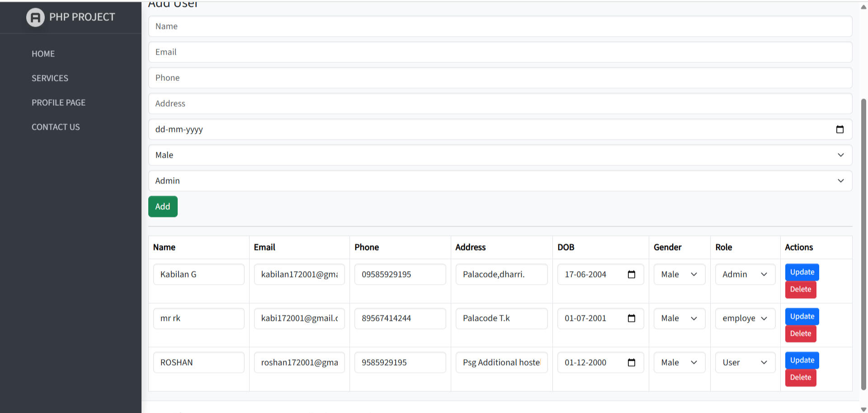868x413 pixels.
Task: Expand the Male gender dropdown in Add User form
Action: (x=500, y=155)
